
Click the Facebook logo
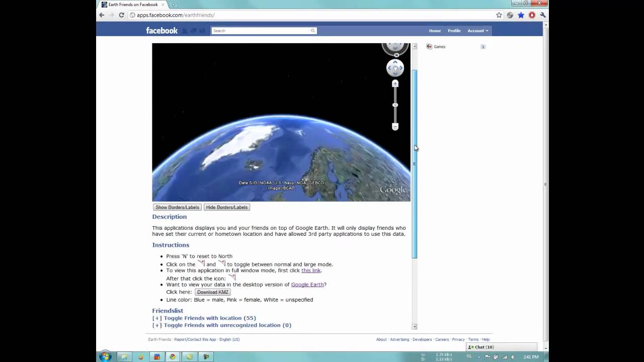pyautogui.click(x=162, y=31)
